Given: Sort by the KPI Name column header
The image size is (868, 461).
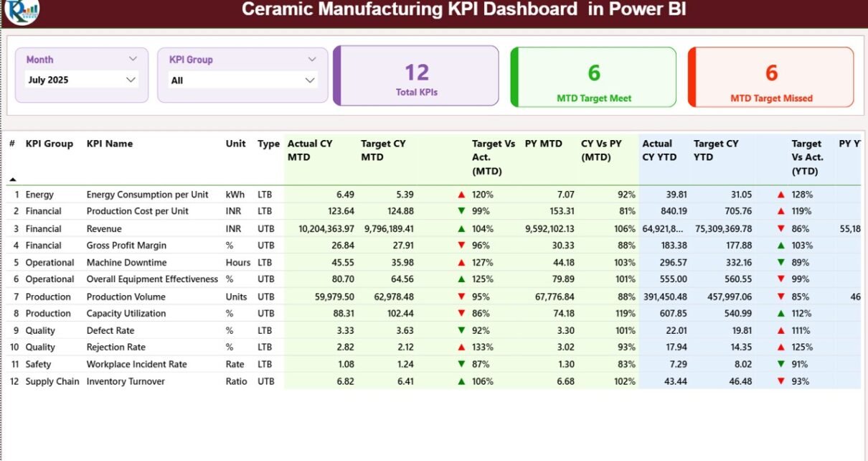Looking at the screenshot, I should [x=110, y=144].
